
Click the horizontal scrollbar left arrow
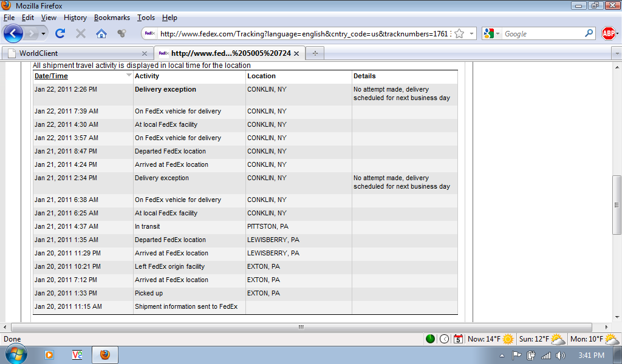(x=5, y=327)
